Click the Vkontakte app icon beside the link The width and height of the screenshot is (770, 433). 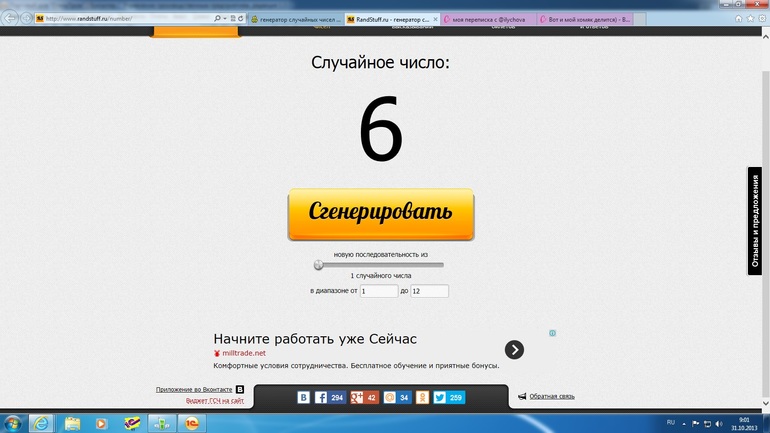coord(240,389)
